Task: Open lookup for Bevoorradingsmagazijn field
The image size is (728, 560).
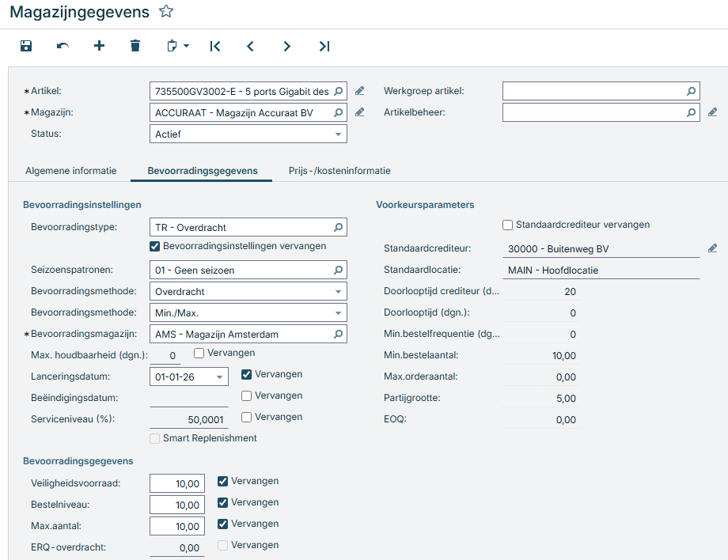Action: 339,334
